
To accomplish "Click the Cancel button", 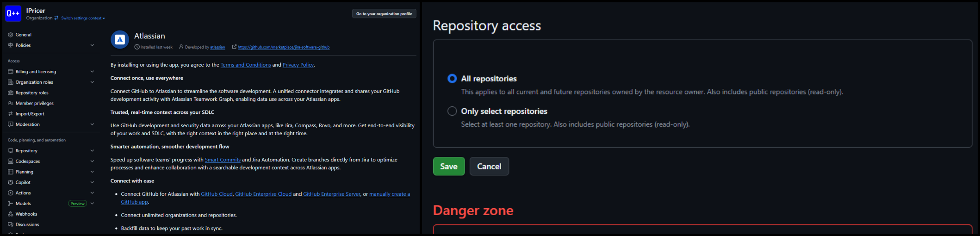I will pyautogui.click(x=489, y=167).
